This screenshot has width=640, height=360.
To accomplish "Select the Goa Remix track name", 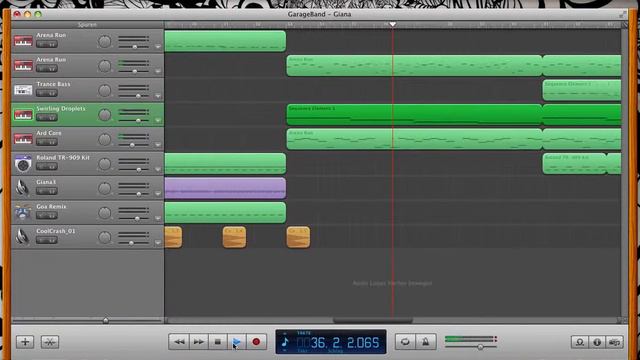I will (x=51, y=207).
